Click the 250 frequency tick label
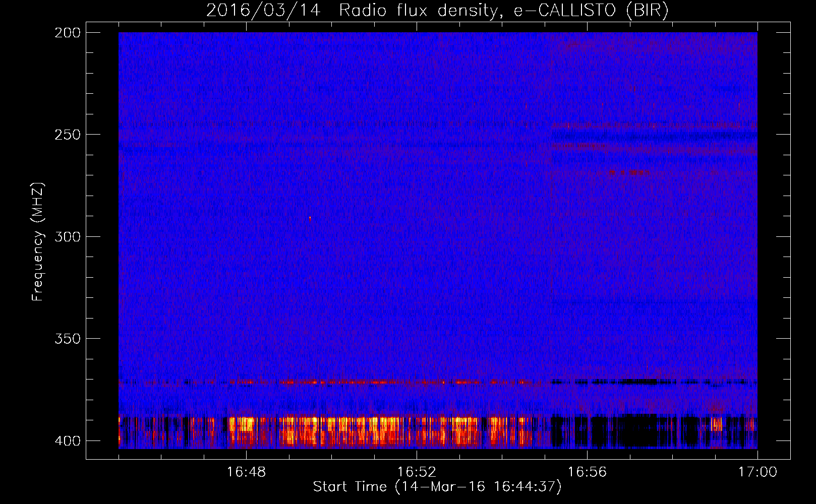The width and height of the screenshot is (816, 504). (x=68, y=135)
